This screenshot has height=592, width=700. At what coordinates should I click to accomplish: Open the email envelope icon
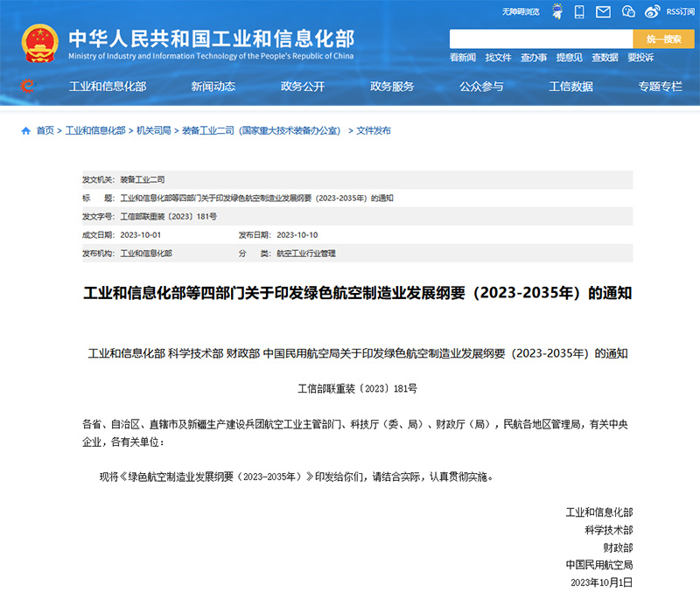point(603,12)
